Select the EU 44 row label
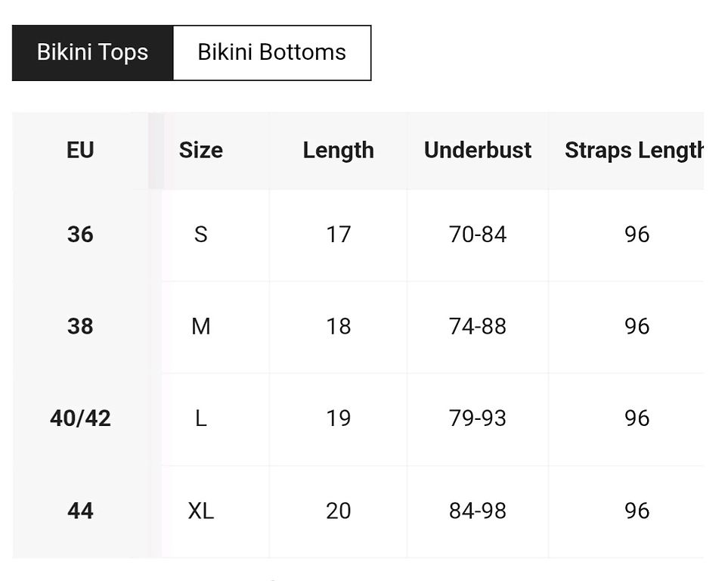 coord(80,511)
